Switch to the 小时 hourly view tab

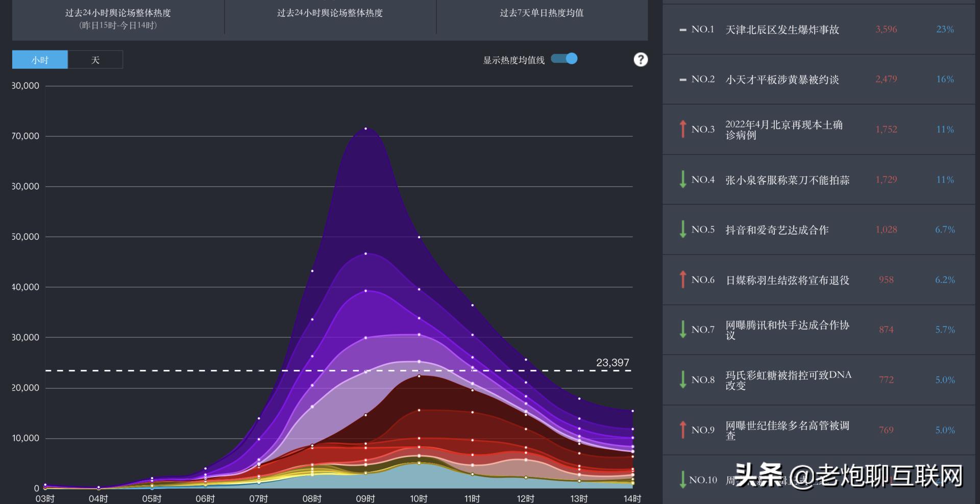(x=40, y=60)
